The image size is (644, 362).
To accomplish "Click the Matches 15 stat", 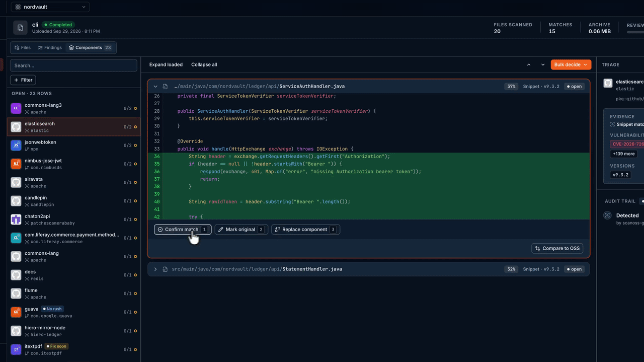I will (x=560, y=28).
